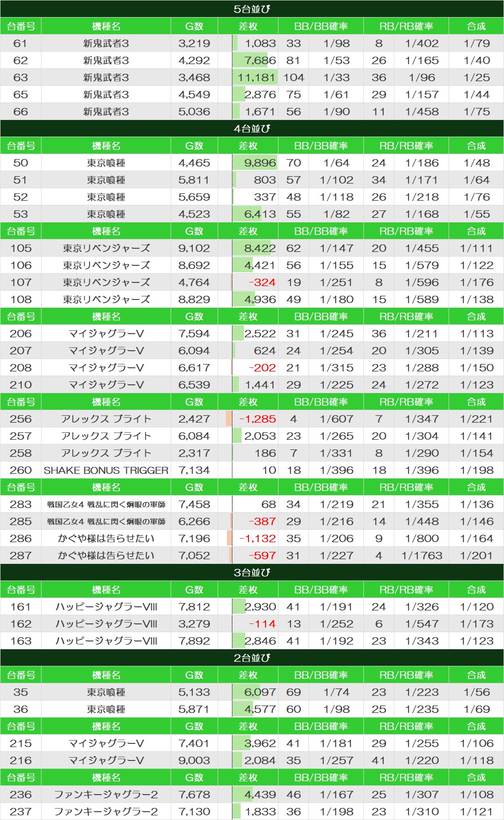This screenshot has height=820, width=504.
Task: Click かぐや様は告らせたい in row 286
Action: click(x=106, y=539)
